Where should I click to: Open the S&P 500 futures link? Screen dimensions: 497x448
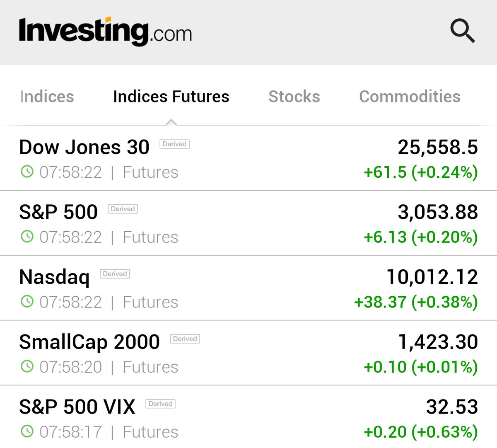(x=58, y=212)
